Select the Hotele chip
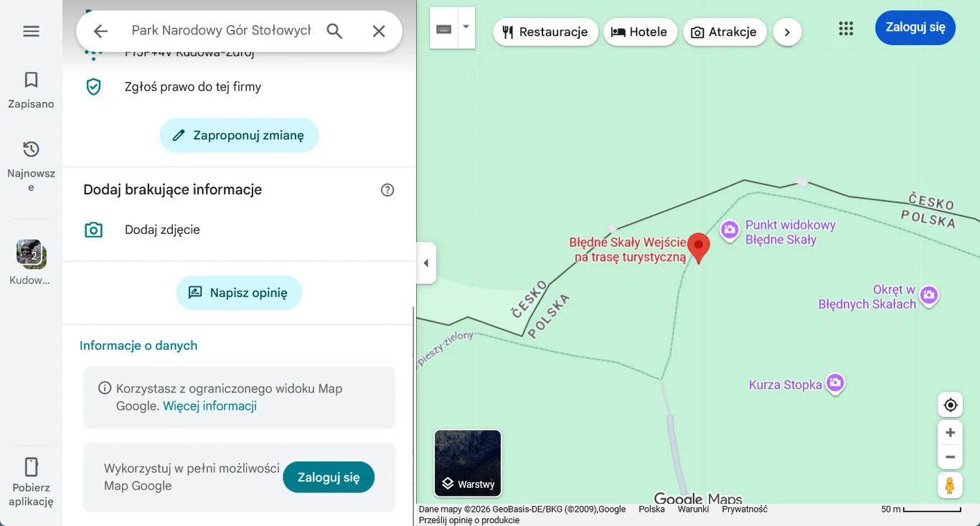Screen dimensions: 980x526 click(640, 32)
